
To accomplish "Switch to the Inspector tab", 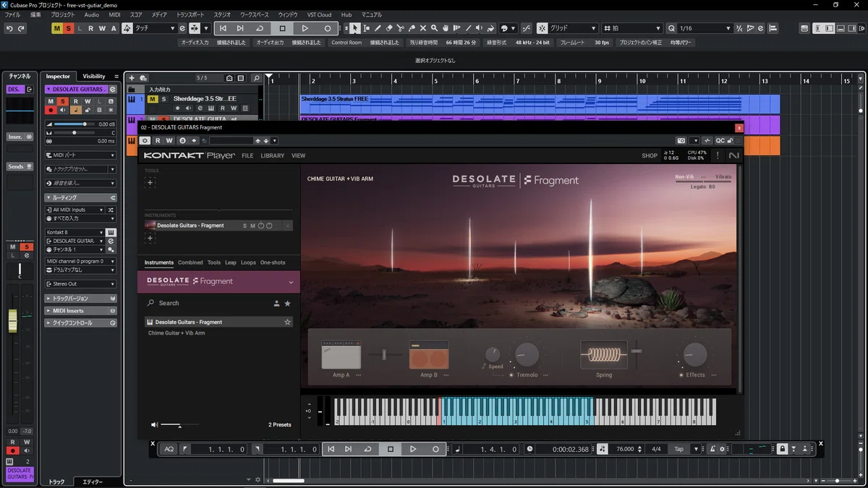I will (x=58, y=76).
